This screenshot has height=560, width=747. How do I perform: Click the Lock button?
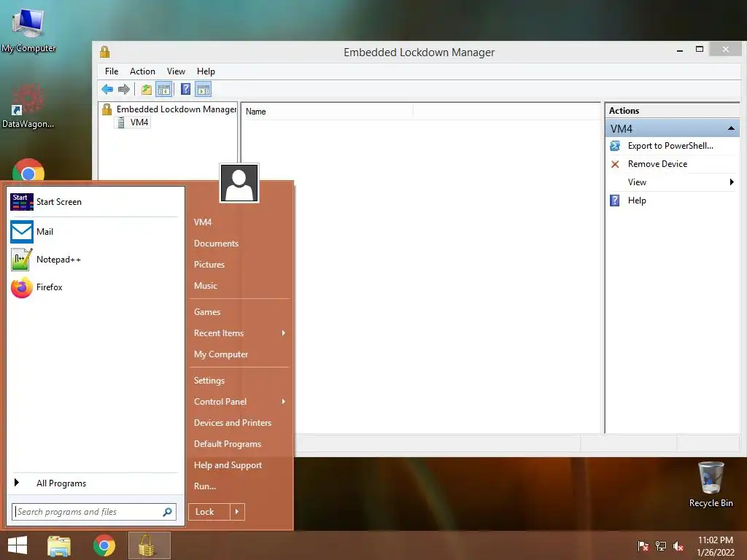point(209,512)
